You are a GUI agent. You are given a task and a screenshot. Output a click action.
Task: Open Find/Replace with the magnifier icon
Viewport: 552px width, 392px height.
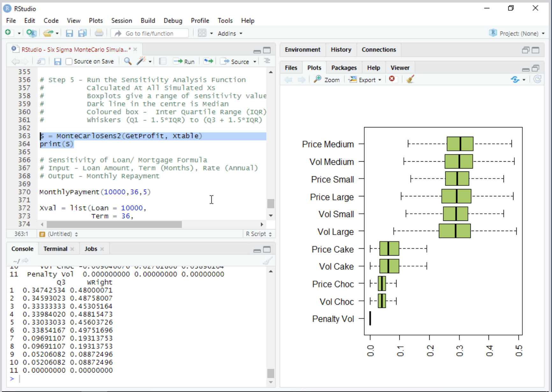pos(127,61)
